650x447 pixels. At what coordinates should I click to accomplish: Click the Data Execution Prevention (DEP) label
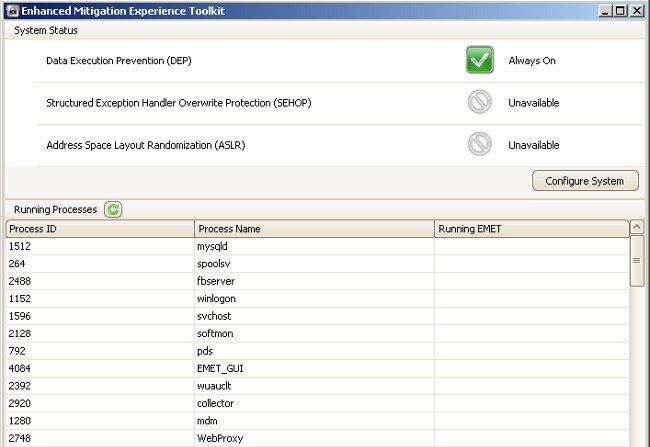(x=119, y=61)
